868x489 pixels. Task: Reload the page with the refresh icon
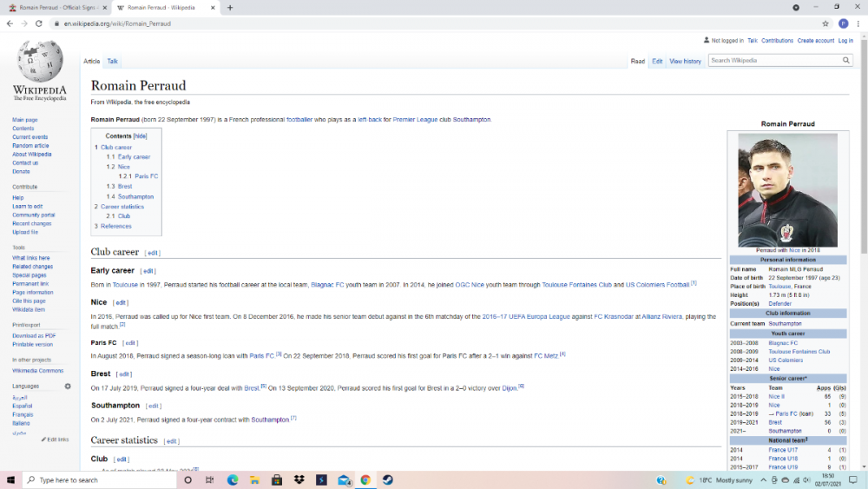[x=39, y=23]
